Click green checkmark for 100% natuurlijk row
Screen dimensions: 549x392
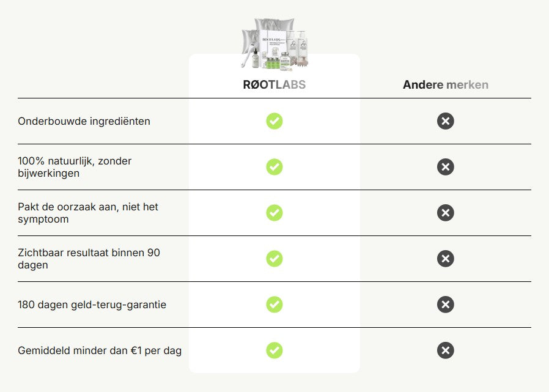[274, 167]
